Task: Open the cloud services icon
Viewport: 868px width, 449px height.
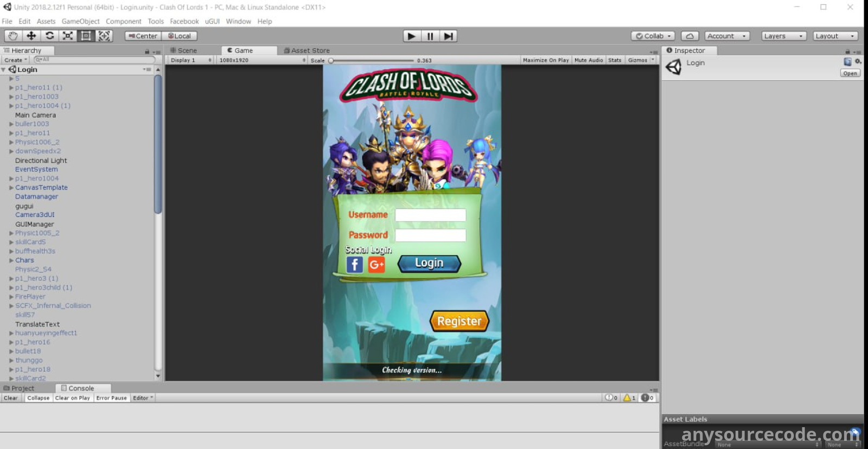Action: [690, 36]
